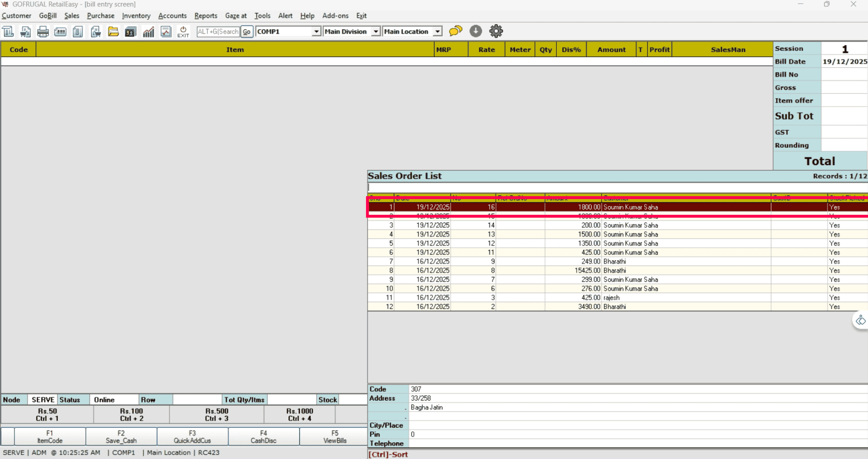Click the bar chart toolbar icon

[148, 32]
